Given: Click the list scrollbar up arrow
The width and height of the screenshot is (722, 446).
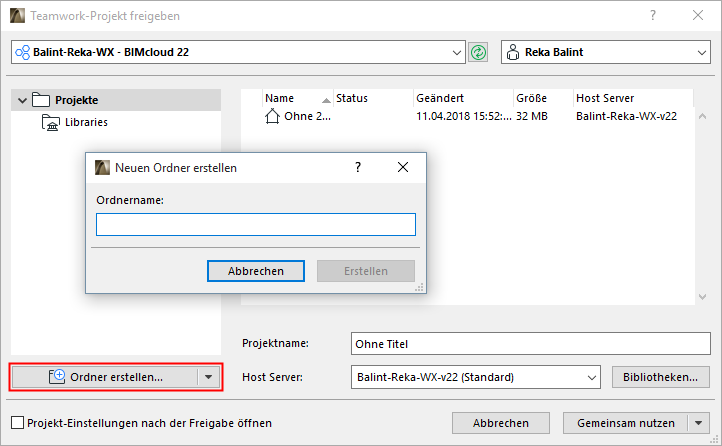Looking at the screenshot, I should click(702, 116).
